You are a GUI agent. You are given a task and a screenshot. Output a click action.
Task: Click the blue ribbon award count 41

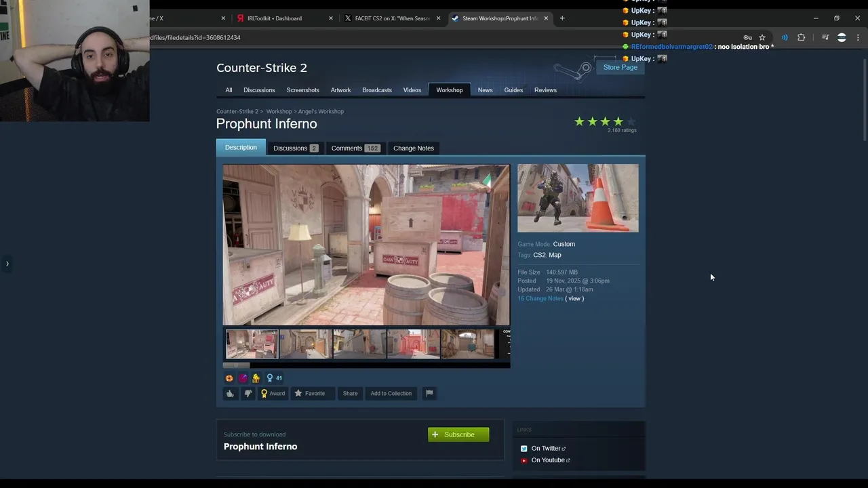274,378
